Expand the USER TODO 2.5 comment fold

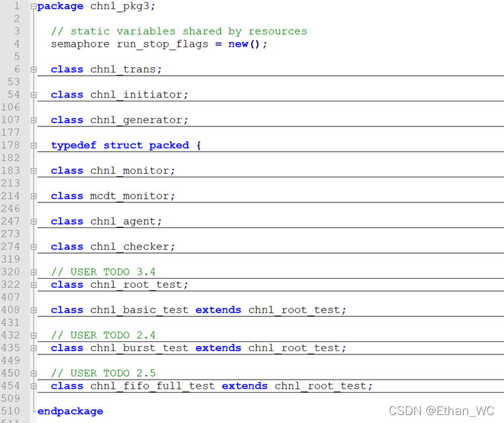(x=34, y=374)
